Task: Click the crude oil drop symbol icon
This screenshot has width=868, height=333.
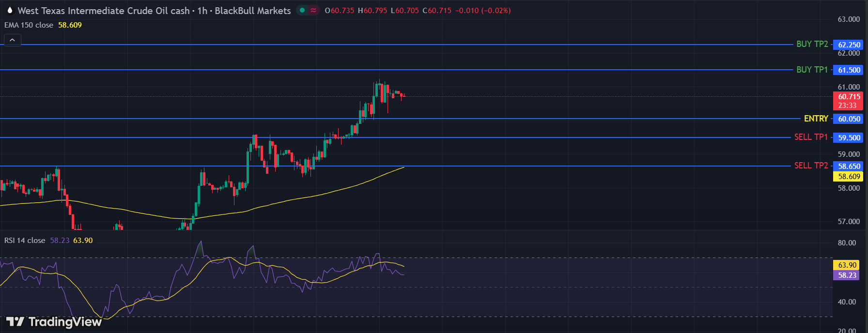Action: [10, 10]
